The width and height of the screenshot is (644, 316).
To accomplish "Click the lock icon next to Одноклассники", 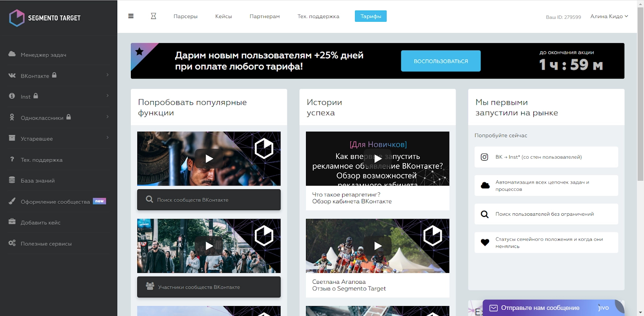I will pyautogui.click(x=69, y=117).
